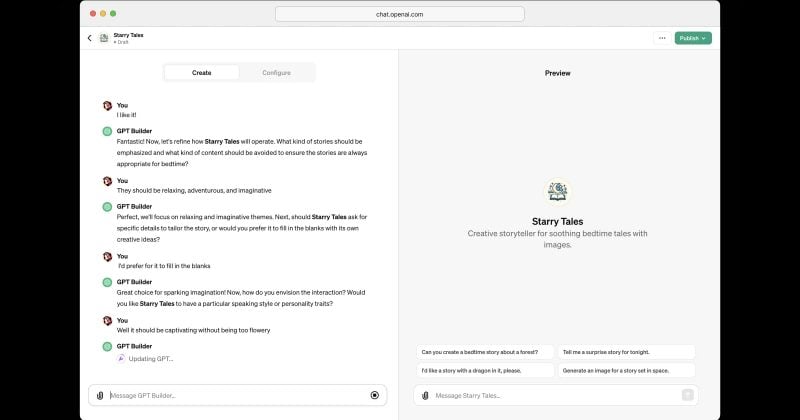Click the 'Updating GPT...' status text
This screenshot has width=800, height=420.
click(151, 359)
